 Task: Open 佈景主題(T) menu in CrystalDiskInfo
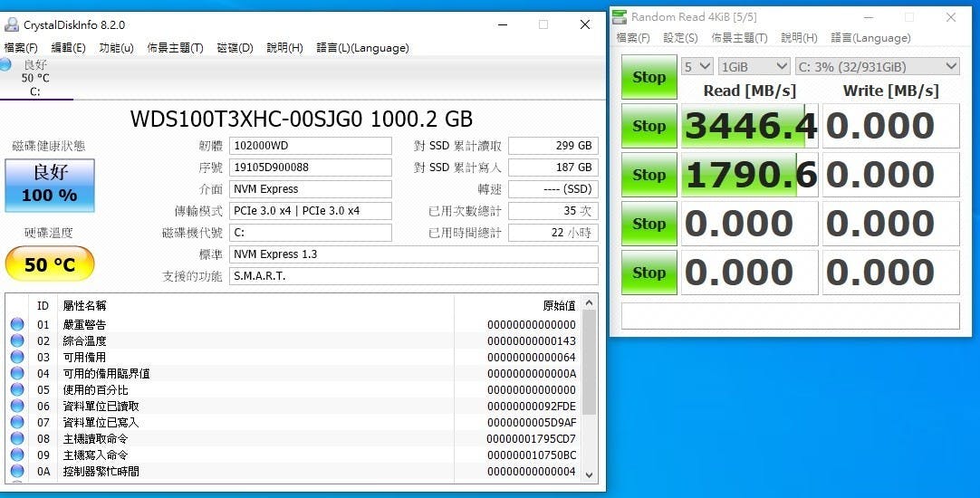(175, 48)
